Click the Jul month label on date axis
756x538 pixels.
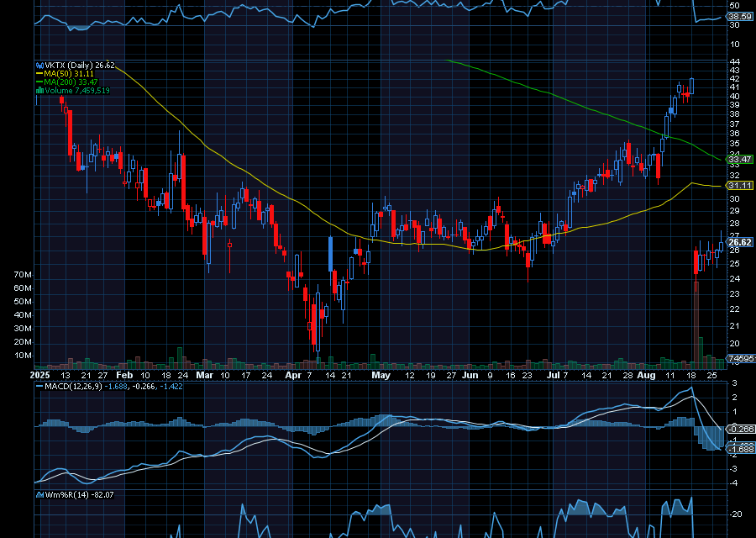point(554,376)
